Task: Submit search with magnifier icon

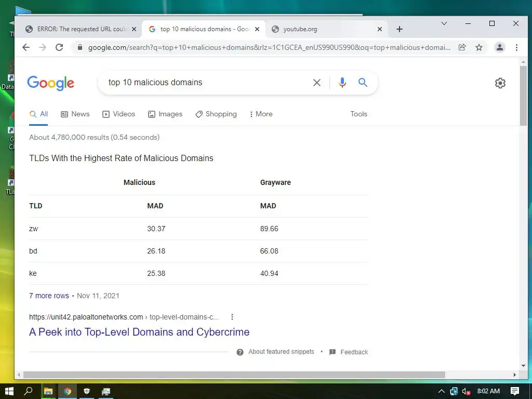Action: click(x=363, y=82)
